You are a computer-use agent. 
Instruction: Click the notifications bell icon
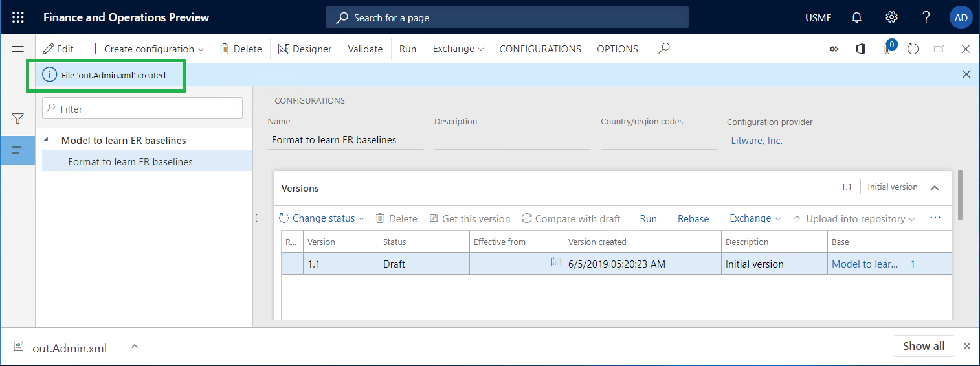click(x=857, y=17)
